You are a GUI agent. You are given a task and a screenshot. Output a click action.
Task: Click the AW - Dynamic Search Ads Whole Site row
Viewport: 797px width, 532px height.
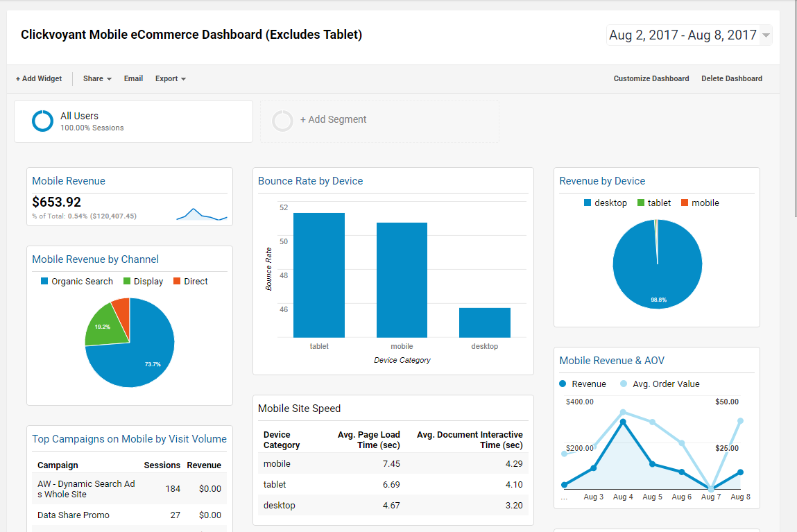[130, 489]
